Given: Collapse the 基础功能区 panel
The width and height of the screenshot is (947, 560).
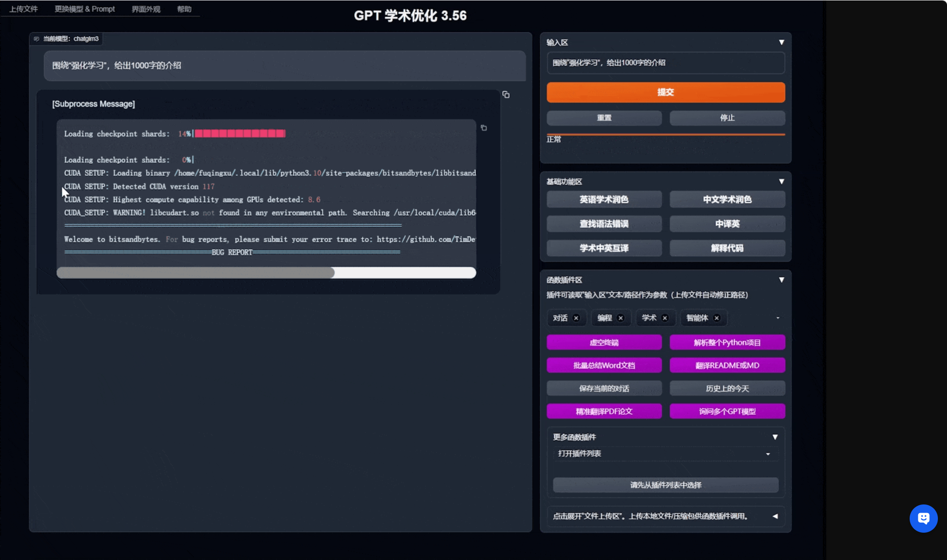Looking at the screenshot, I should coord(781,182).
